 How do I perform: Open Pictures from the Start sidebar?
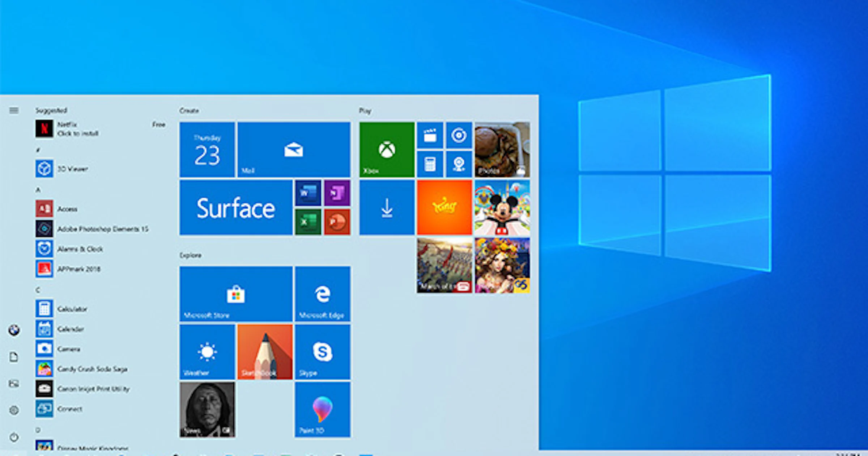coord(14,383)
